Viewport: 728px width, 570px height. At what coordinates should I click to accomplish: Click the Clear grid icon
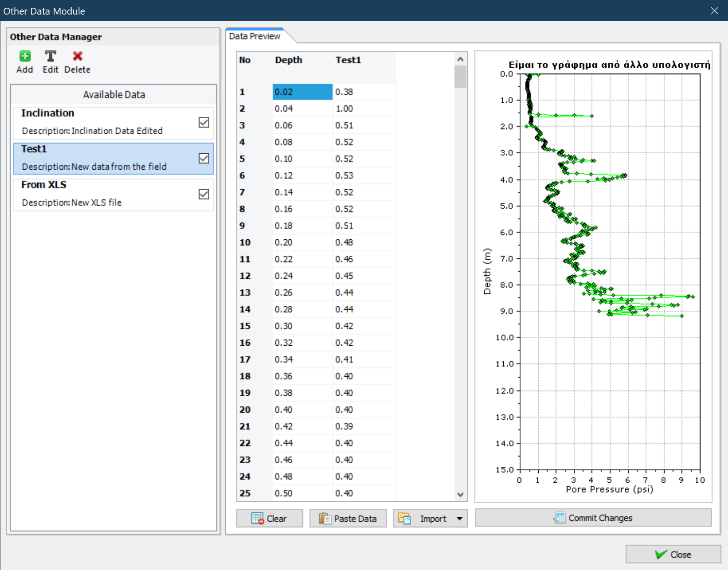[x=258, y=518]
